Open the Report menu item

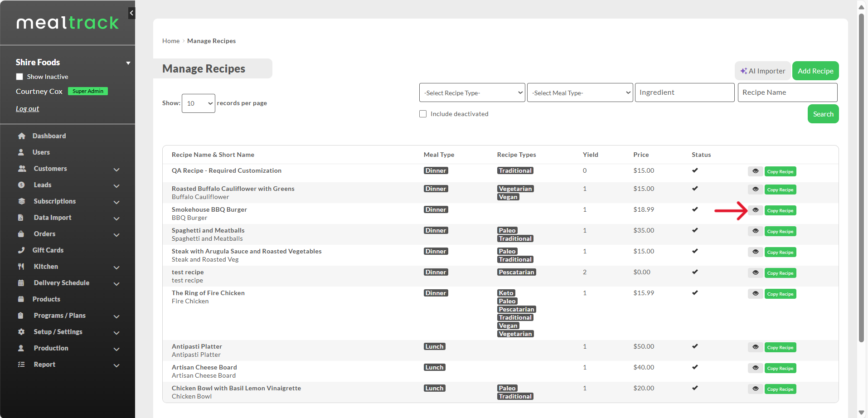pos(44,365)
